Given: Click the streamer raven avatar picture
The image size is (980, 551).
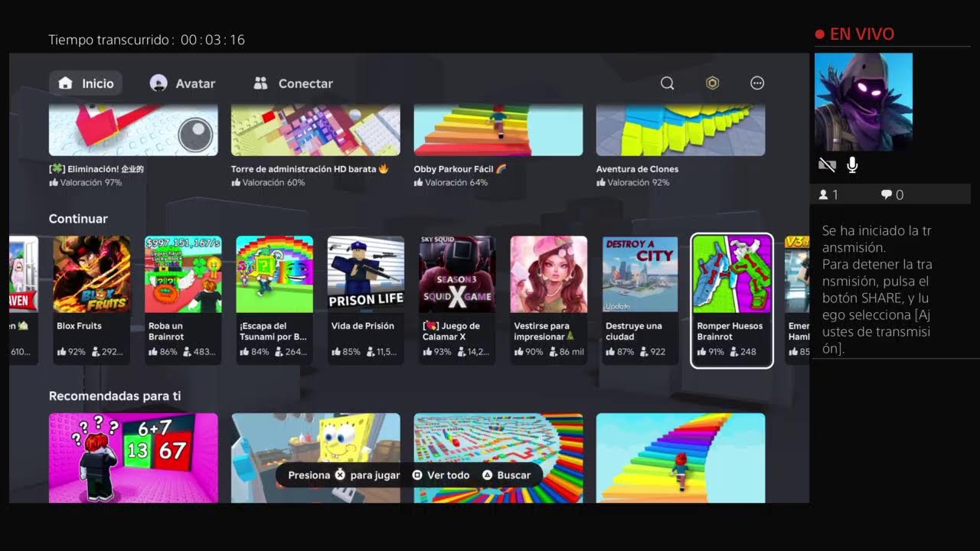Looking at the screenshot, I should 864,102.
